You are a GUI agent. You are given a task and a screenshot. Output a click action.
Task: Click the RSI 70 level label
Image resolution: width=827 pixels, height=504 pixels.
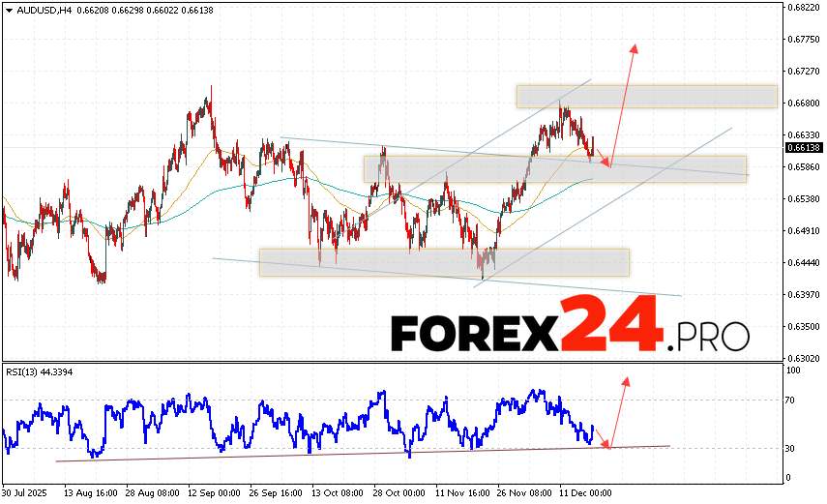790,400
